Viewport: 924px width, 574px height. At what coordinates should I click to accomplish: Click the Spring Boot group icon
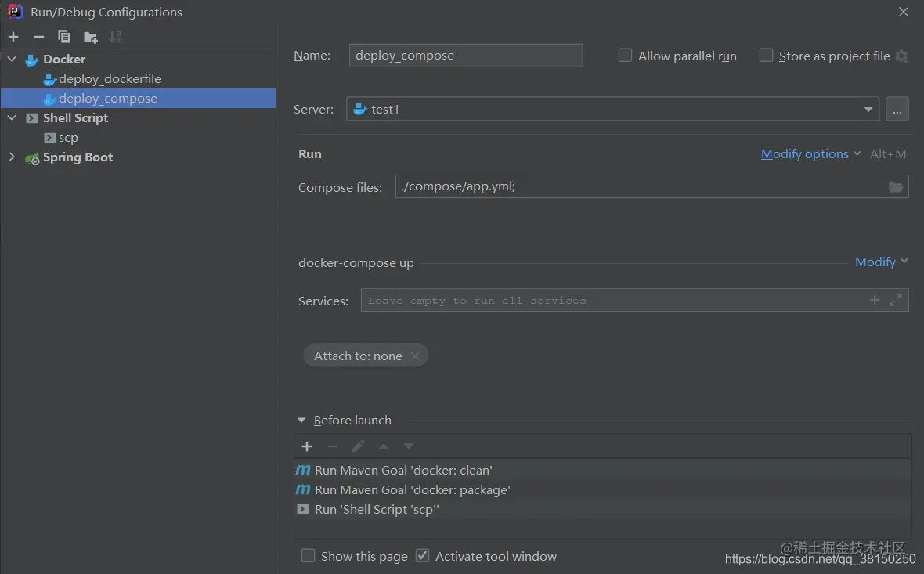coord(32,158)
